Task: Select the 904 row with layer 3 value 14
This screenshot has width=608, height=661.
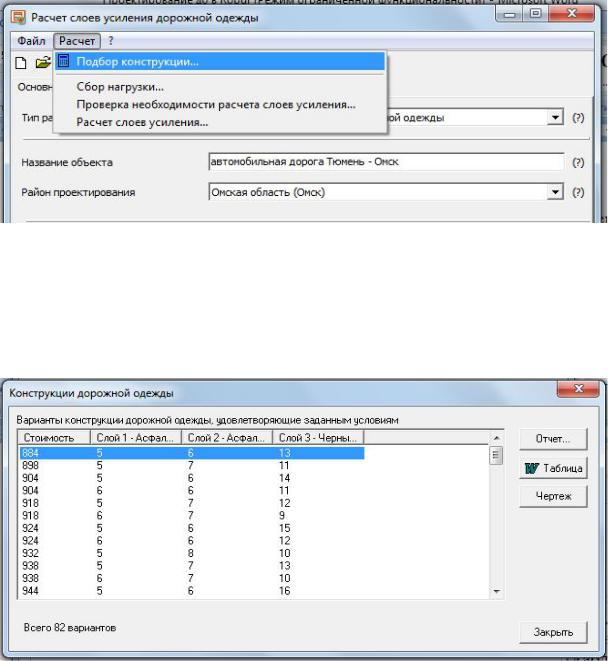Action: 192,478
